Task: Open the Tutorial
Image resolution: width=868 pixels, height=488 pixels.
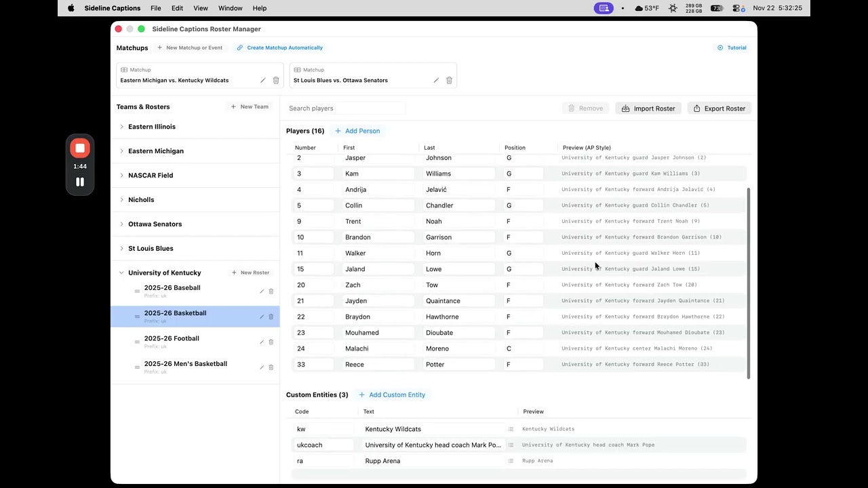Action: 732,48
